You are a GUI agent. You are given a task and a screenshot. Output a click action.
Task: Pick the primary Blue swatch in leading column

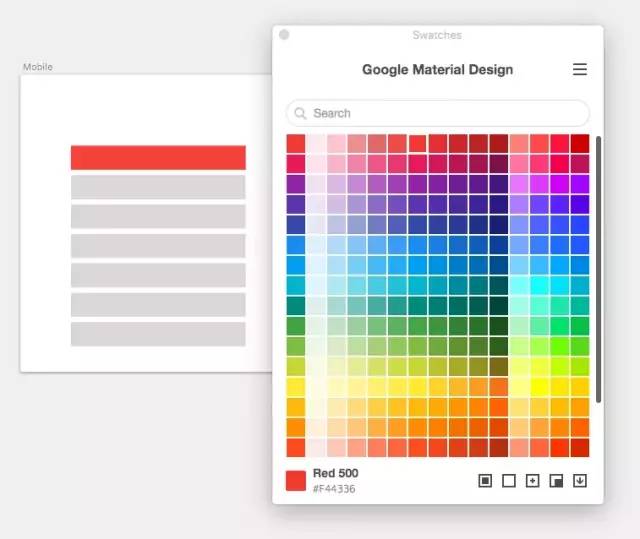296,245
